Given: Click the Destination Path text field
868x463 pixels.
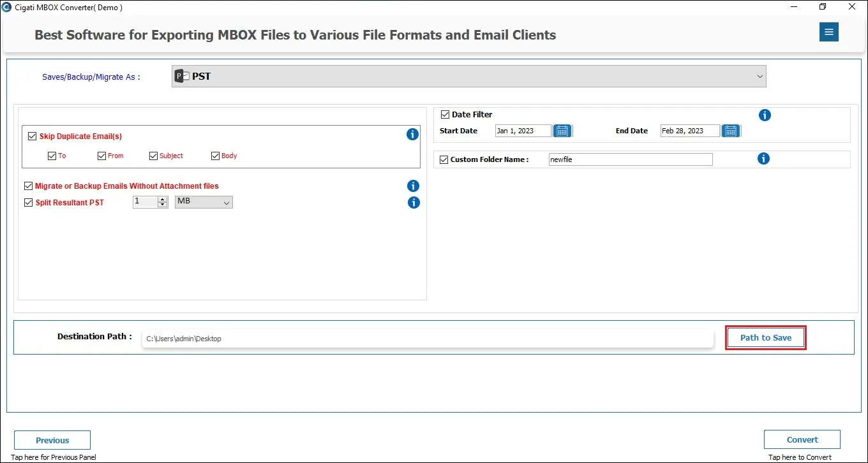Looking at the screenshot, I should pyautogui.click(x=428, y=339).
